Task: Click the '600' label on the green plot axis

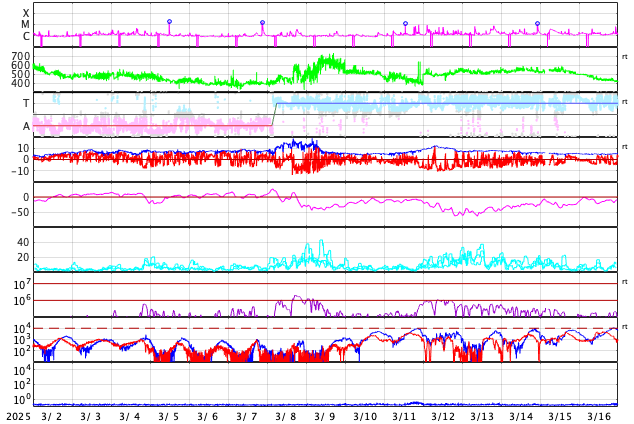Action: [x=21, y=65]
